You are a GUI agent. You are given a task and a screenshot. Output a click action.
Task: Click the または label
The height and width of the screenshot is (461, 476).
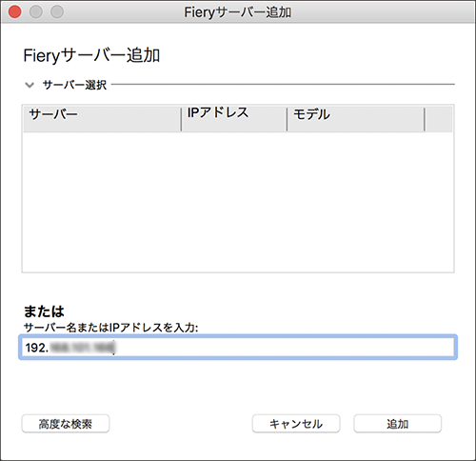coord(44,311)
